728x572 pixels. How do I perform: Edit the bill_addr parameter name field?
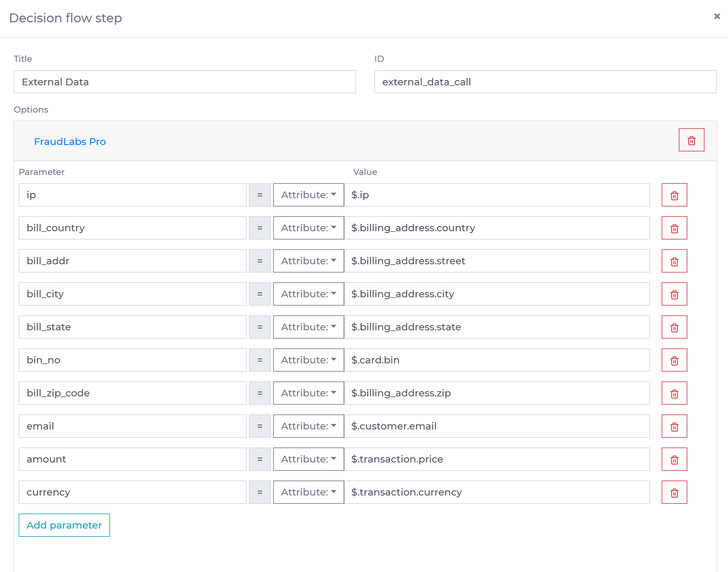(x=132, y=261)
